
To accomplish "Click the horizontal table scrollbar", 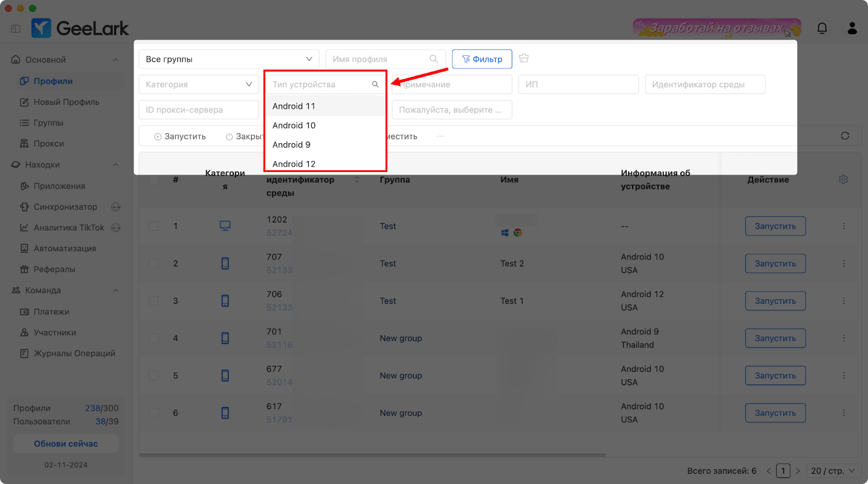I will tap(372, 455).
